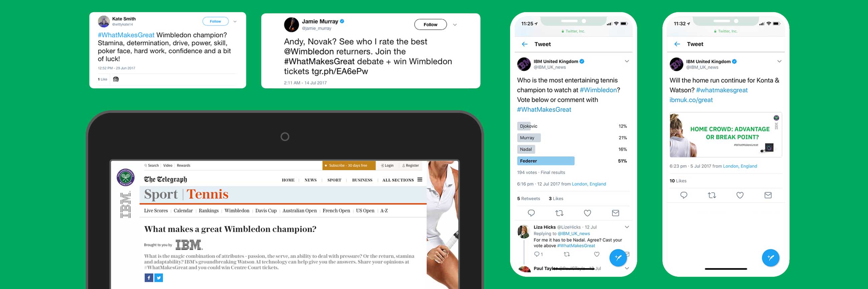Image resolution: width=868 pixels, height=289 pixels.
Task: Expand options chevron on Jamie Murray tweet
Action: click(x=455, y=25)
